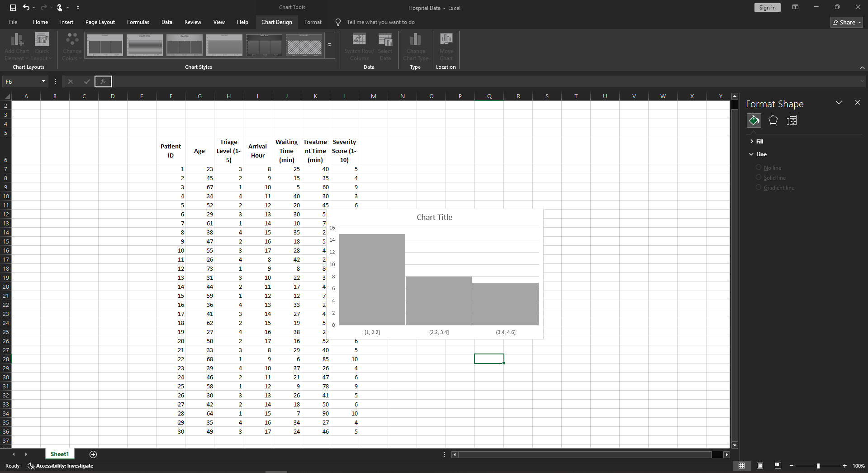Click the Cancel (X) formula bar icon
Screen dimensions: 868x473
pyautogui.click(x=70, y=81)
